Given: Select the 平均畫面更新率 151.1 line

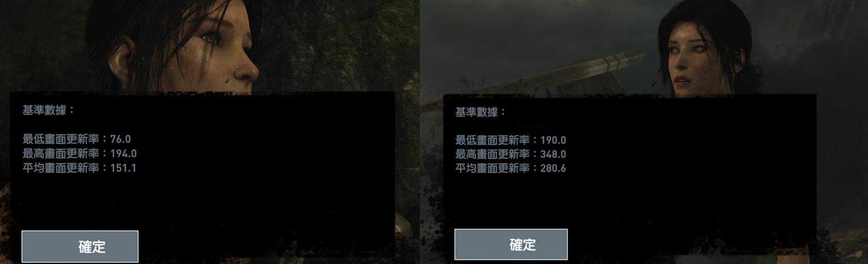Looking at the screenshot, I should click(79, 168).
